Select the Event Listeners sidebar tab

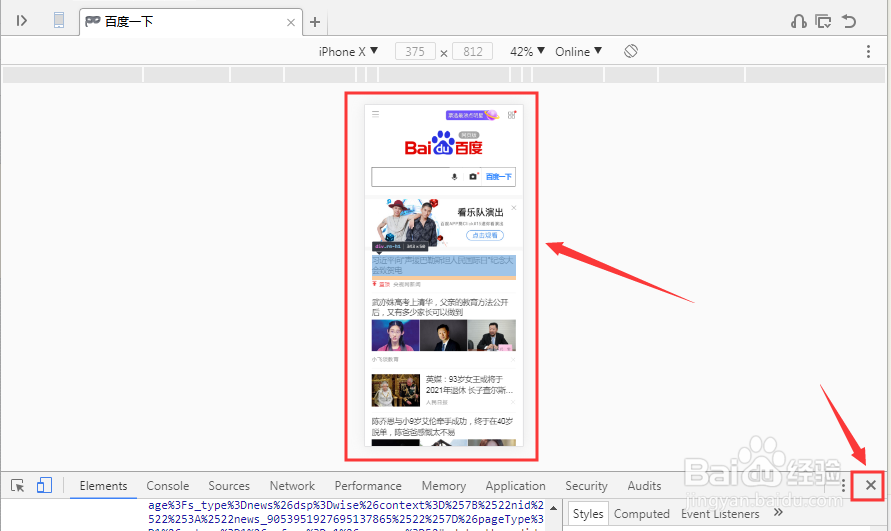(x=720, y=514)
